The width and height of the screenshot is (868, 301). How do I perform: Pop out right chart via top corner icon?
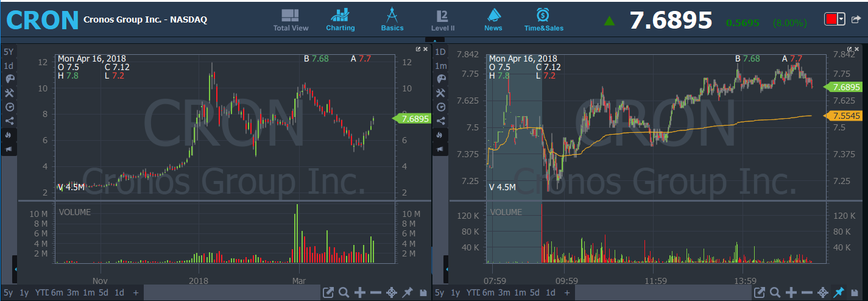point(850,49)
